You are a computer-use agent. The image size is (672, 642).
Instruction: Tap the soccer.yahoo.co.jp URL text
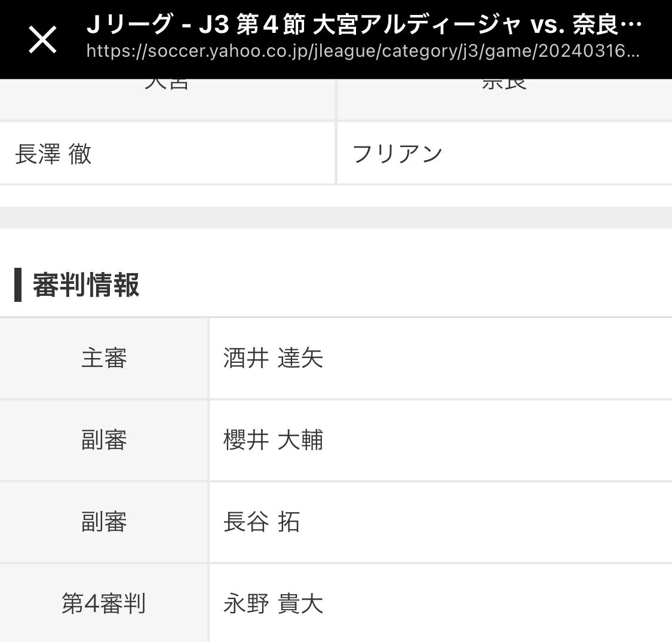point(363,51)
